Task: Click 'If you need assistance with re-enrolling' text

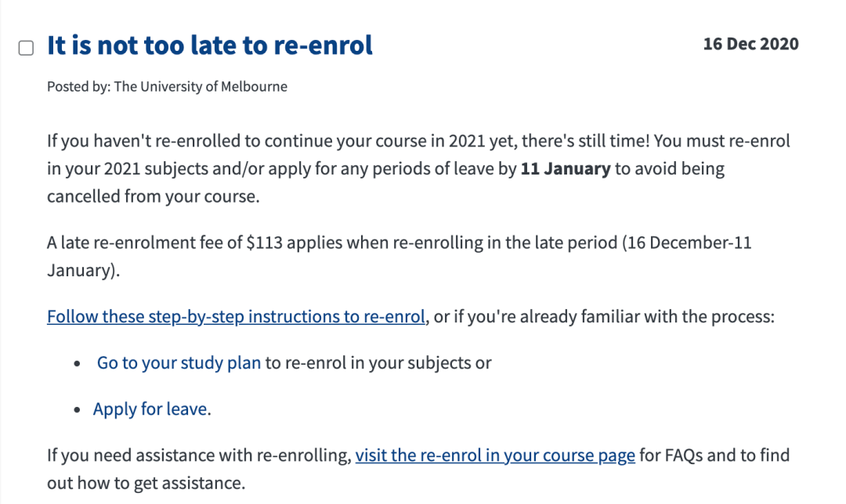Action: (199, 455)
